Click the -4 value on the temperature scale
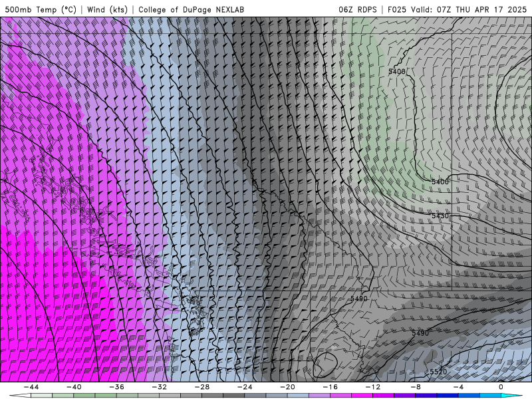532x399 pixels. [459, 387]
